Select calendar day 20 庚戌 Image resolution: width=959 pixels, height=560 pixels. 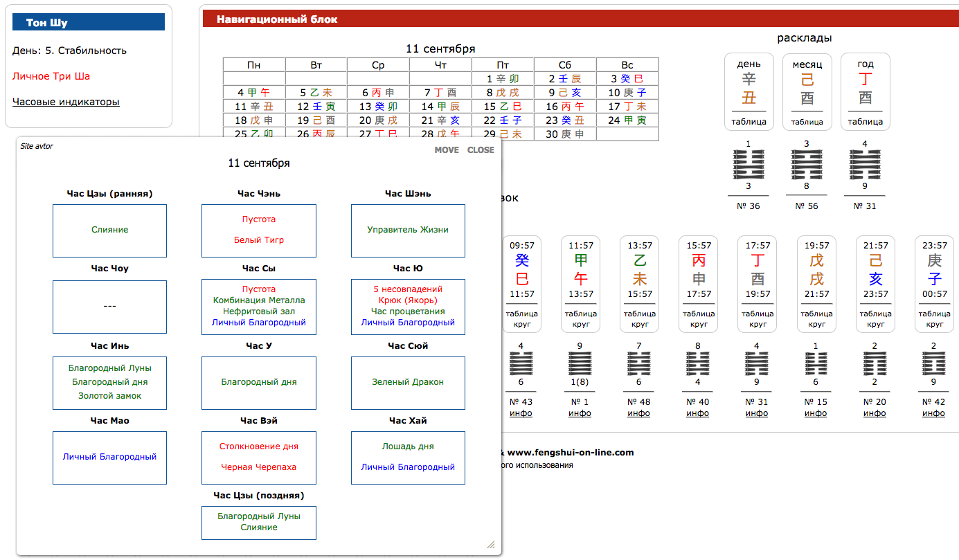click(x=378, y=120)
